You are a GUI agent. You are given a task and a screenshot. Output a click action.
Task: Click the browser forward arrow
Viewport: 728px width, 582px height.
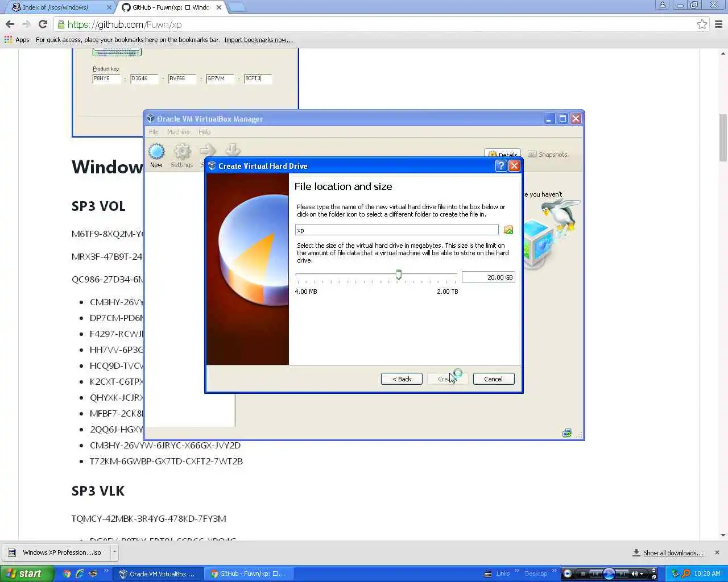tap(26, 24)
